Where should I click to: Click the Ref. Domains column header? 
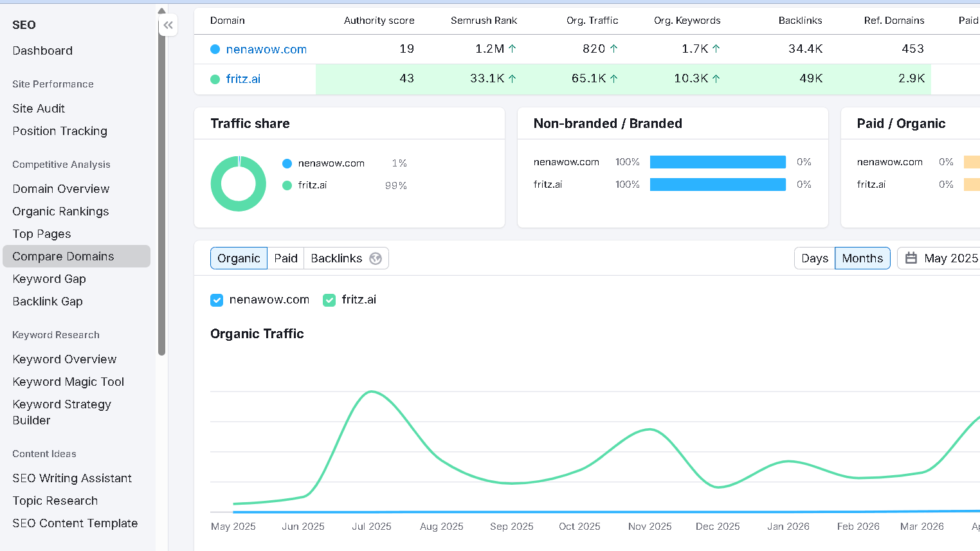point(894,21)
